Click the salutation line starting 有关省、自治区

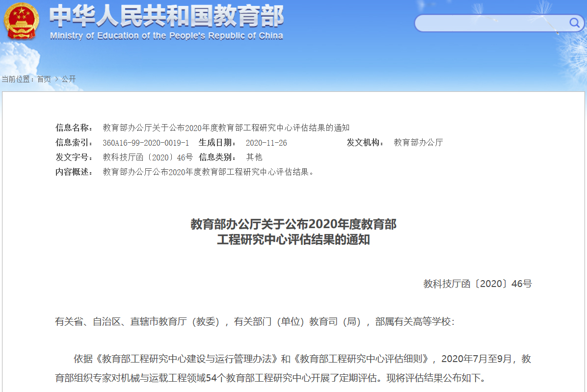[x=255, y=322]
